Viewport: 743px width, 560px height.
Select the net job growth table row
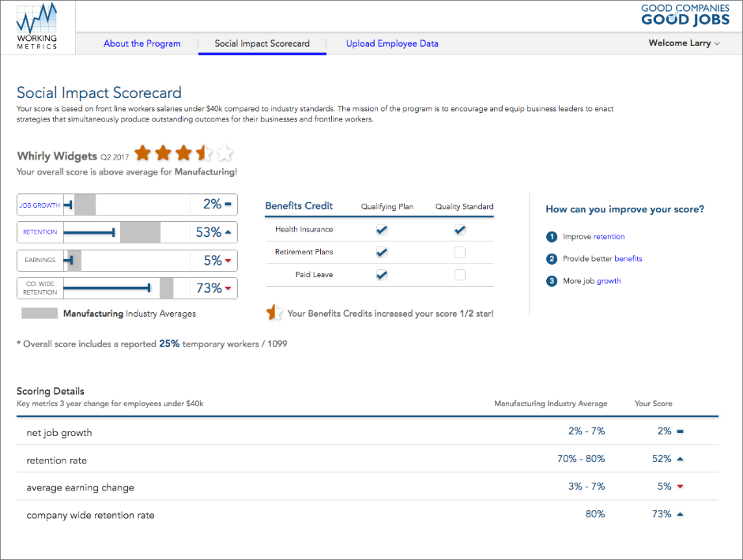click(x=368, y=432)
